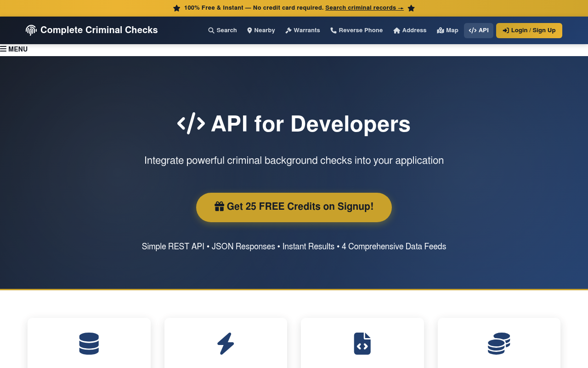Screen dimensions: 588x368
Task: Follow the 'Search criminal records' banner link
Action: tap(364, 8)
